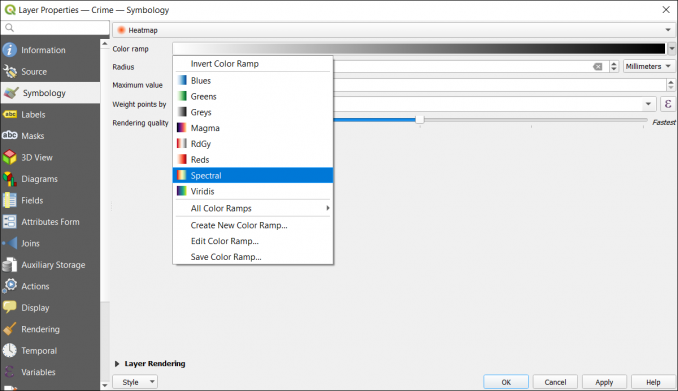Click the Apply button
This screenshot has width=678, height=391.
(604, 382)
